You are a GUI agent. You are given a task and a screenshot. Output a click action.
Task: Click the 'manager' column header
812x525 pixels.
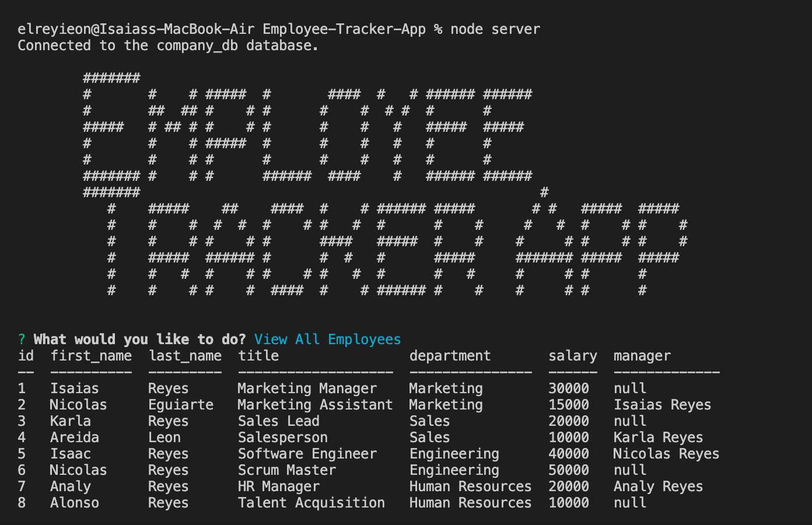click(x=642, y=356)
